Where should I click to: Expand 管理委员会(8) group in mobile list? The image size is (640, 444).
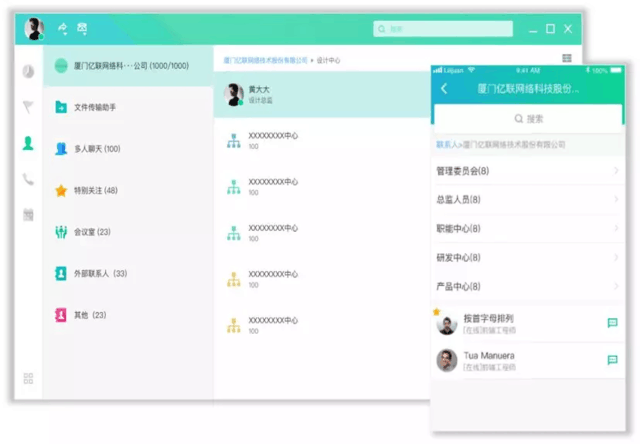pyautogui.click(x=526, y=171)
